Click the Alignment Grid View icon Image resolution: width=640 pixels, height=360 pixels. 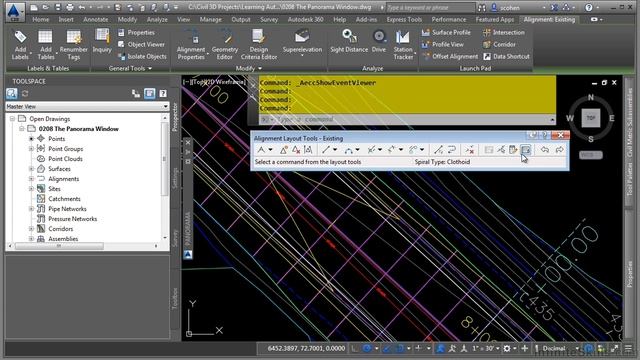pos(526,150)
